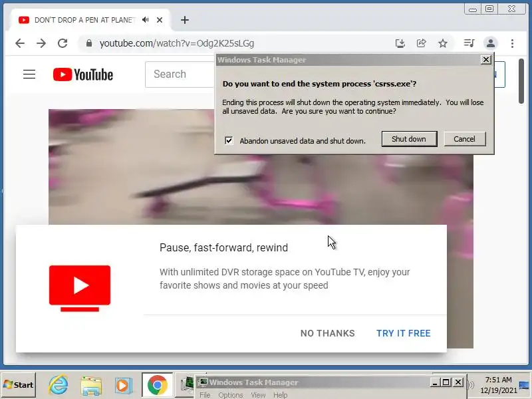Click Chrome icon on taskbar
The image size is (532, 399).
(x=157, y=385)
